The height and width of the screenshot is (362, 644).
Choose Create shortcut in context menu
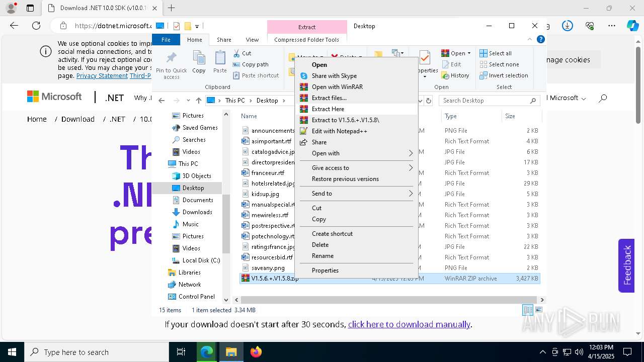(356, 234)
